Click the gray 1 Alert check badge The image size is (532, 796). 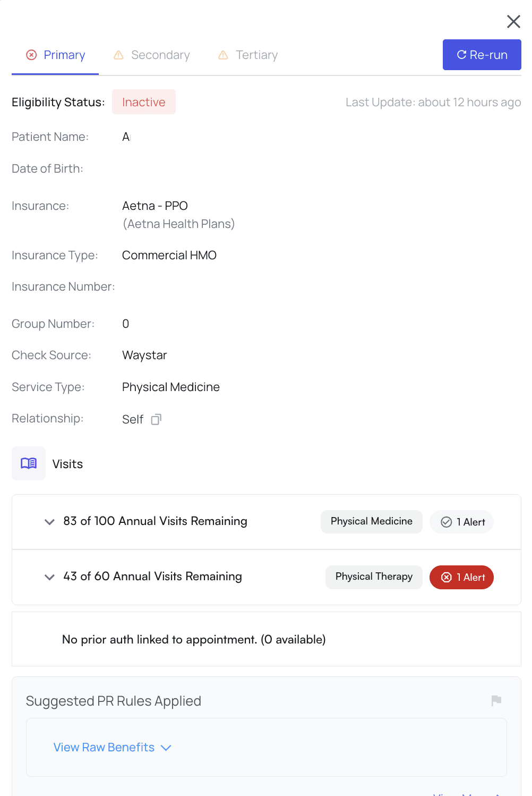[461, 522]
